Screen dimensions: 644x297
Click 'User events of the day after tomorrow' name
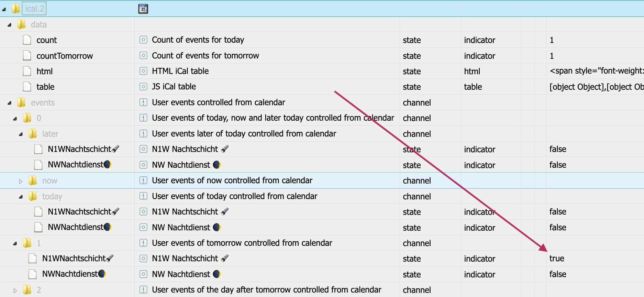[267, 290]
